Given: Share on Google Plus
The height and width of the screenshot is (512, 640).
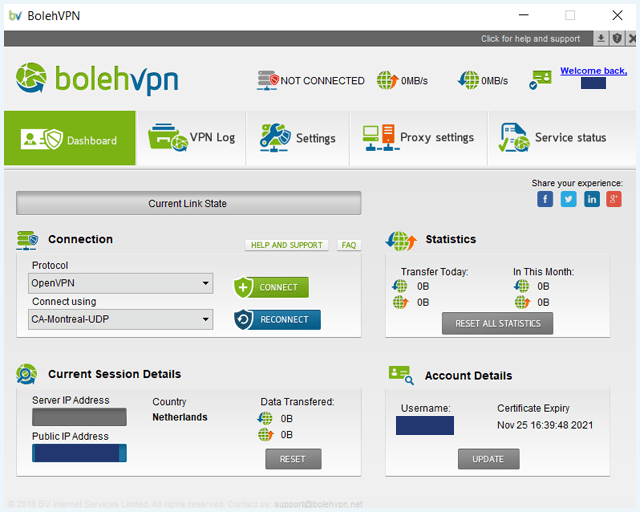Looking at the screenshot, I should click(613, 199).
